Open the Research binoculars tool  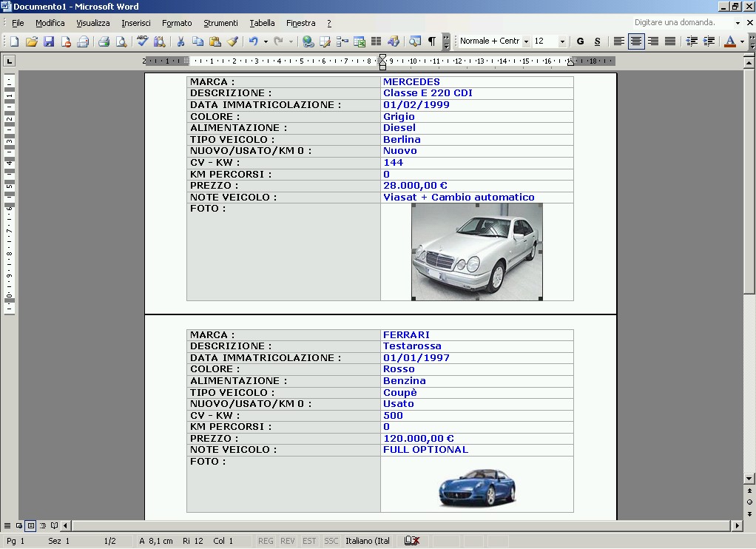[x=159, y=41]
